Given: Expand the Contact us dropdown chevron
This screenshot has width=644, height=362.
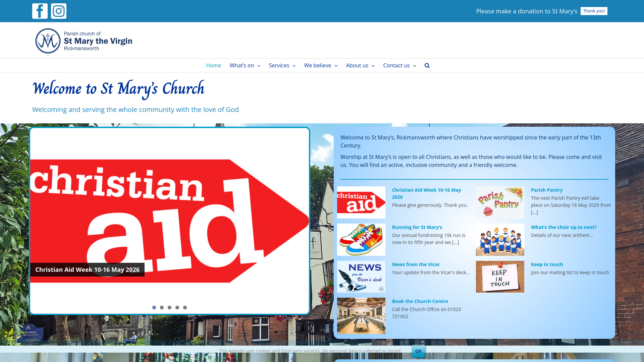Looking at the screenshot, I should (414, 66).
